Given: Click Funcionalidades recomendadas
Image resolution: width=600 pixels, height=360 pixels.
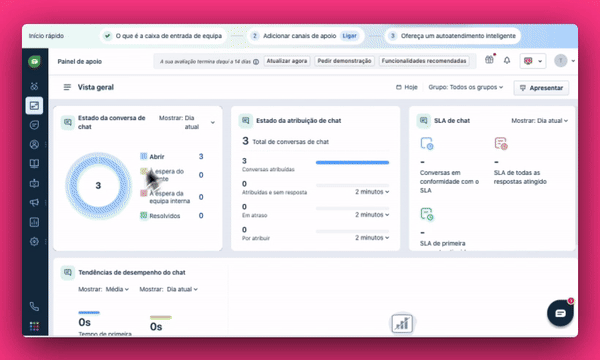Looking at the screenshot, I should pyautogui.click(x=424, y=61).
